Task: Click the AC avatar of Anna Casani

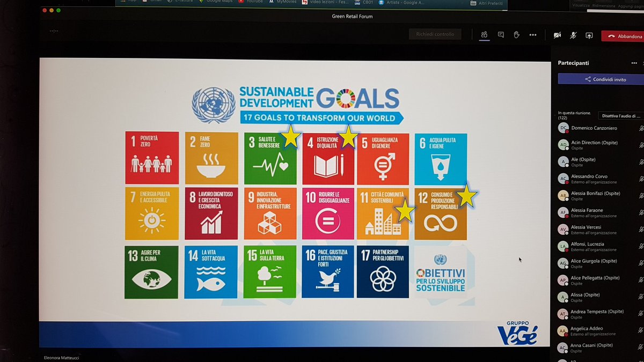Action: (x=563, y=348)
